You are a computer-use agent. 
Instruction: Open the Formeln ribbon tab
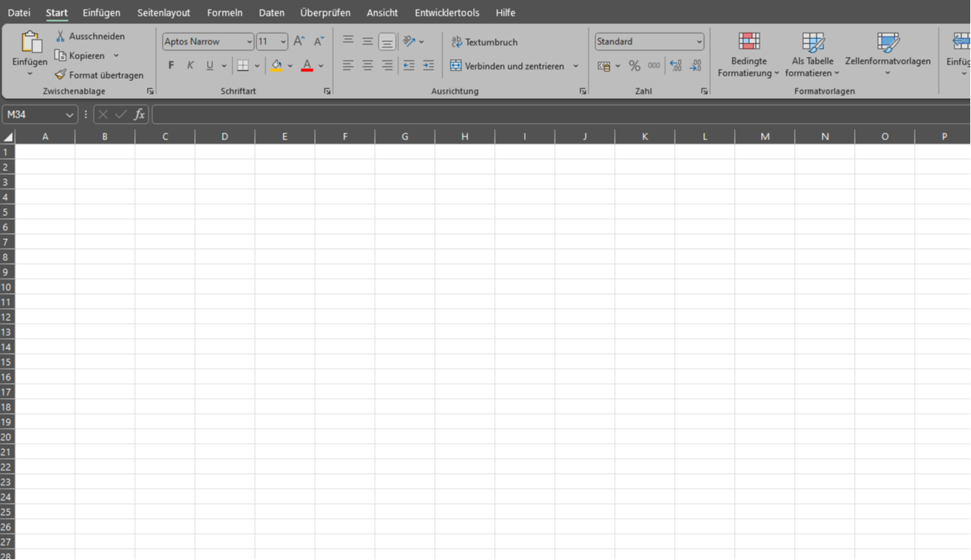[x=225, y=13]
